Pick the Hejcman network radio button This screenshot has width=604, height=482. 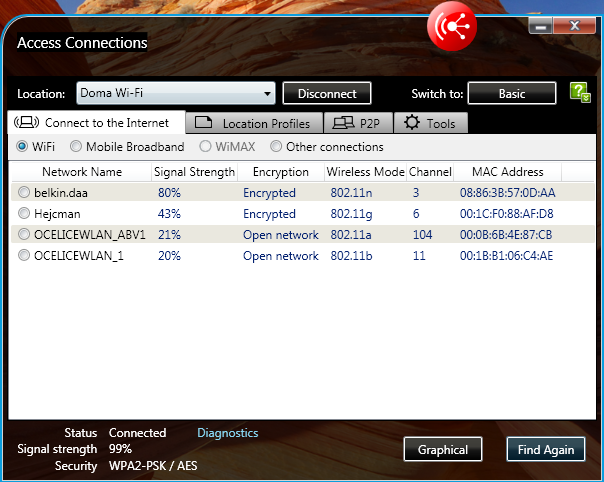pos(25,213)
